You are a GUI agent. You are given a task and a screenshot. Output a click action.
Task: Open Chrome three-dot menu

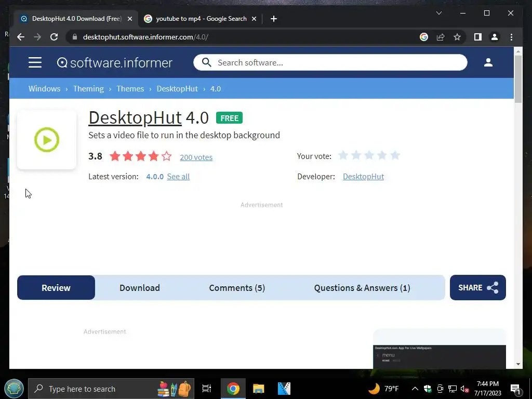tap(511, 37)
